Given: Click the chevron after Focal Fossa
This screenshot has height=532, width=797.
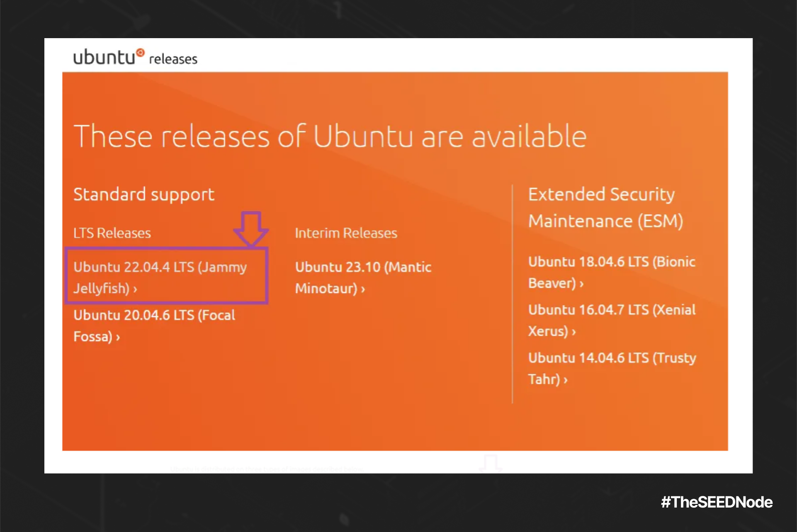Looking at the screenshot, I should [118, 337].
